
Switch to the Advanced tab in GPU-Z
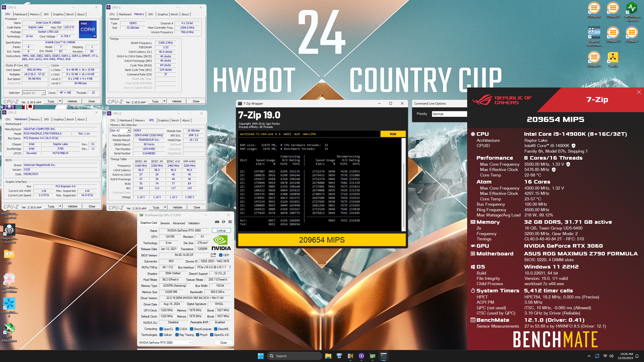179,223
